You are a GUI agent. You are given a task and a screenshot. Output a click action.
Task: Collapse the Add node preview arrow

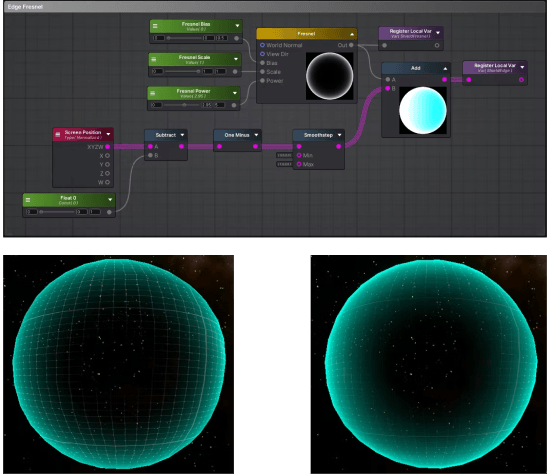pos(445,68)
